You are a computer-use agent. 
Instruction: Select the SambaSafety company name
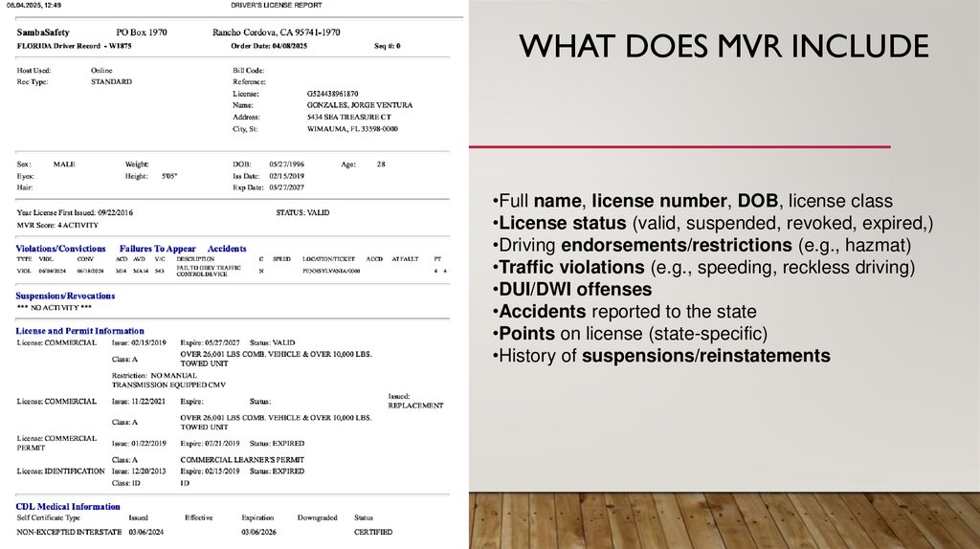[43, 33]
